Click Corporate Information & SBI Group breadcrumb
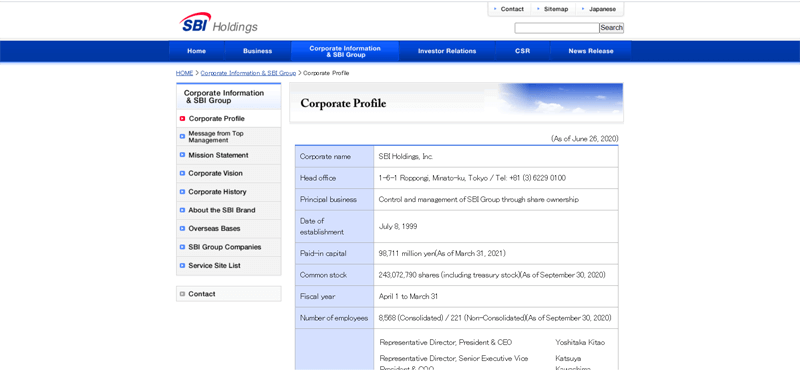 [x=248, y=73]
